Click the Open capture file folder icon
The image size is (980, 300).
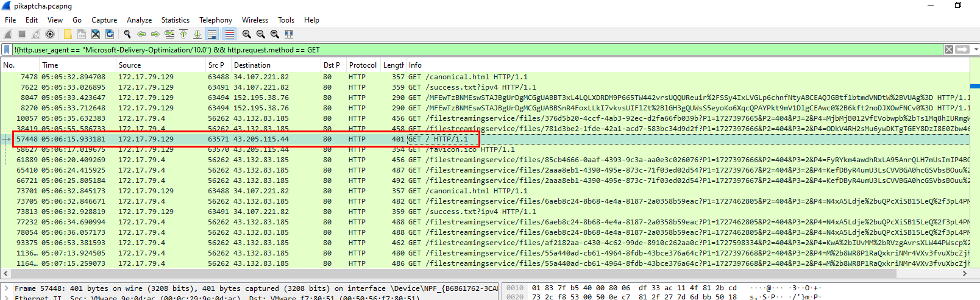tap(67, 34)
